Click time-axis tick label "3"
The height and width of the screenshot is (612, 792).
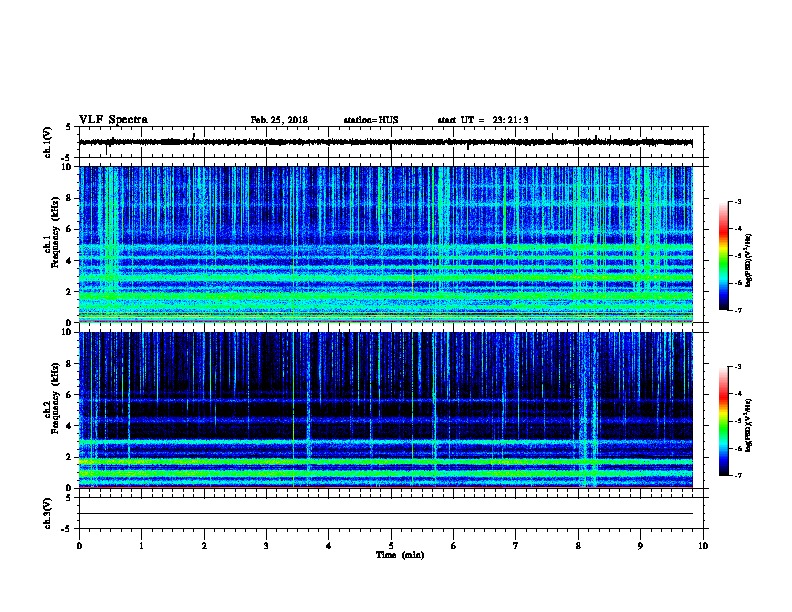266,546
